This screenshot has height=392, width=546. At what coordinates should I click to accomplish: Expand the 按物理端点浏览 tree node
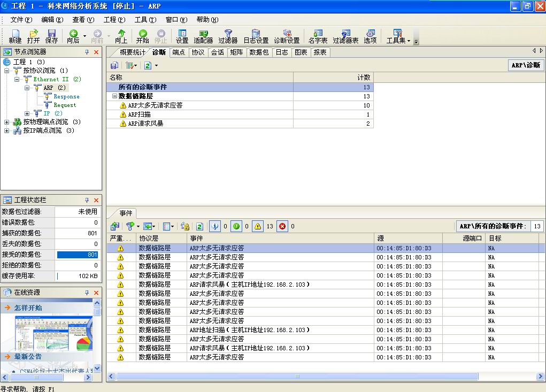[7, 122]
